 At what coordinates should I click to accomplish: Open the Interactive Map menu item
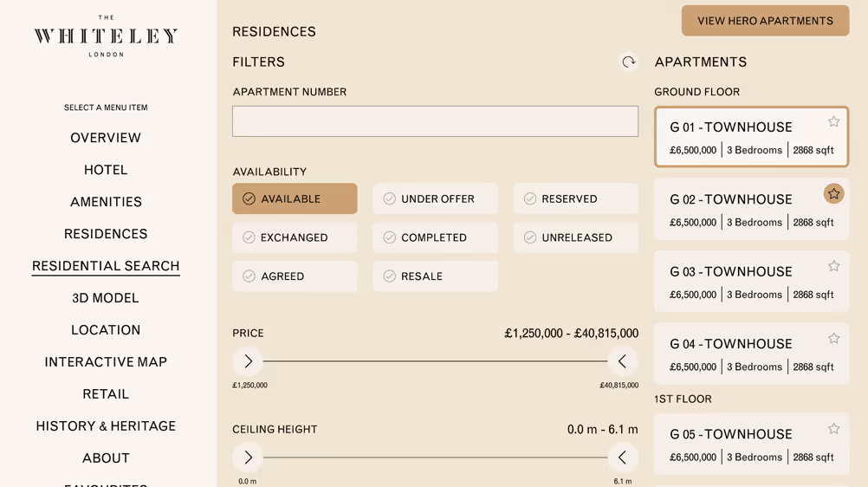point(106,362)
